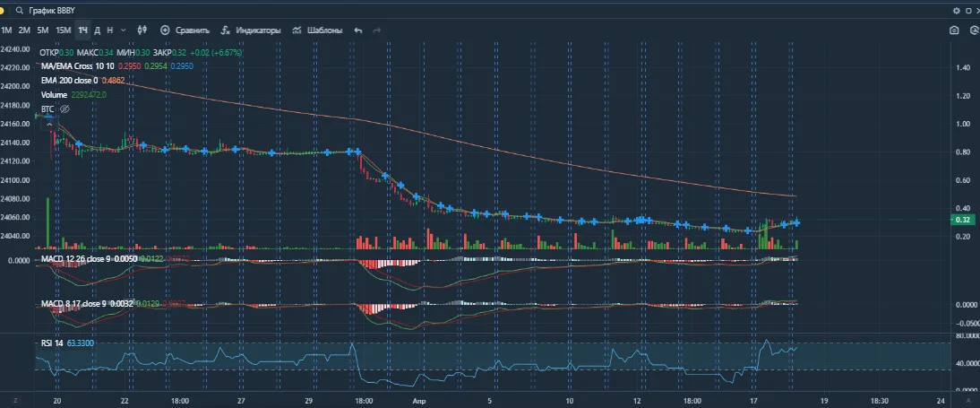
Task: Click the Сравнить compare button
Action: (x=185, y=30)
